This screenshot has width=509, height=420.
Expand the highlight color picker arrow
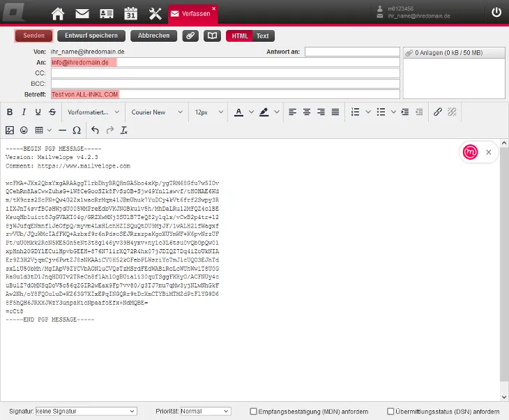click(277, 112)
